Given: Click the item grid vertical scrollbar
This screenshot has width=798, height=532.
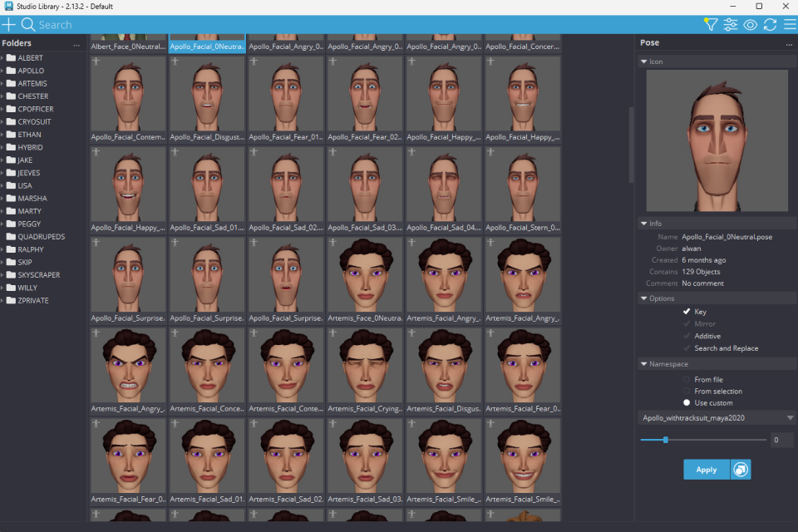Looking at the screenshot, I should point(631,145).
